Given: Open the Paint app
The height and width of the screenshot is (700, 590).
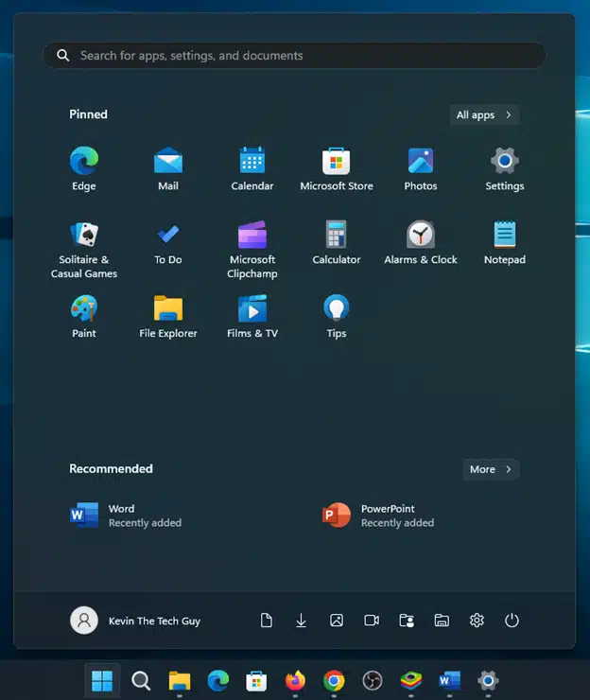Looking at the screenshot, I should [84, 317].
